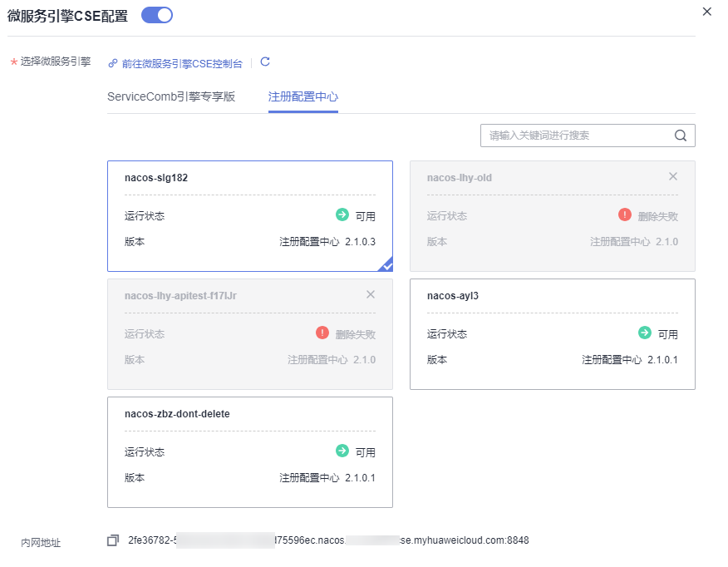
Task: Click the magnifier search icon
Action: [x=681, y=136]
